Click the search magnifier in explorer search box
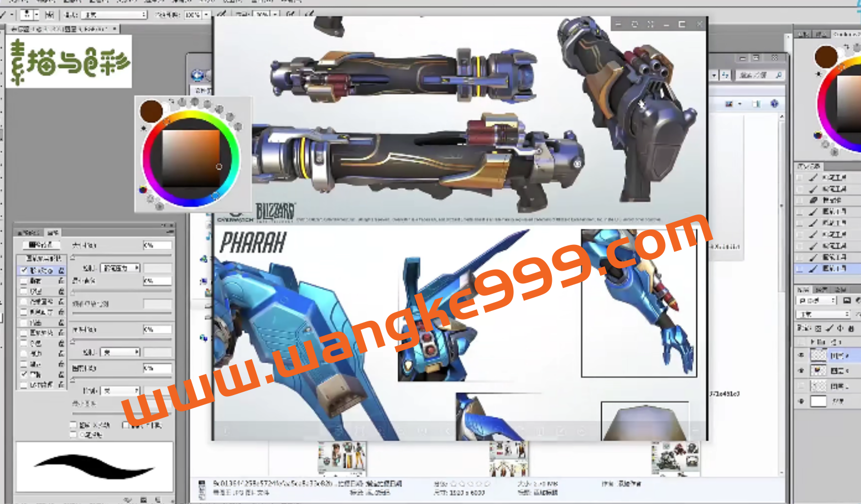 pos(778,75)
